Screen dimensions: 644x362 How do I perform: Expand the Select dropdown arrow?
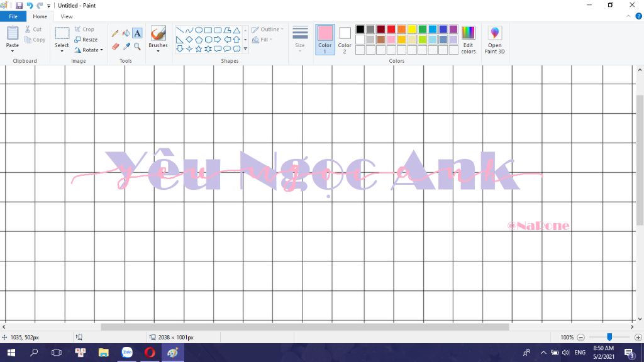pos(62,51)
